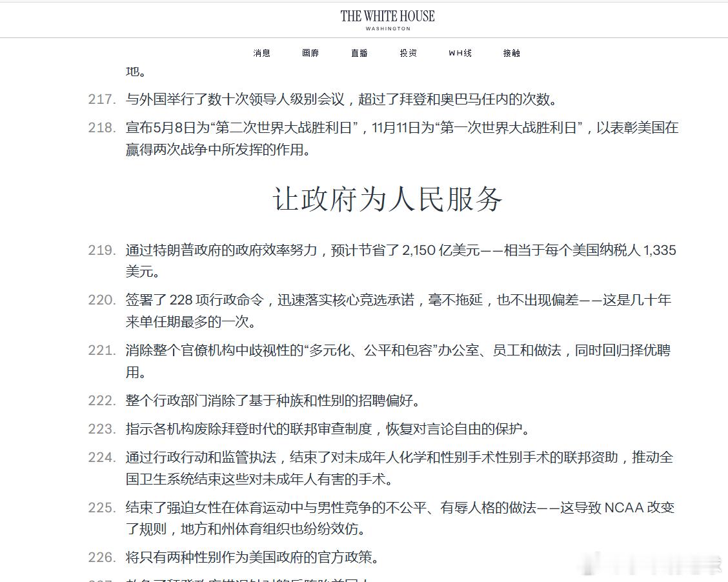Open the 直播 navigation item

[x=359, y=53]
